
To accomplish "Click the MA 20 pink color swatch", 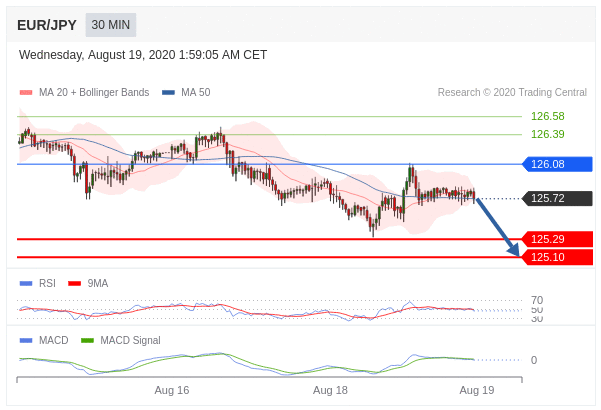I will tap(26, 92).
